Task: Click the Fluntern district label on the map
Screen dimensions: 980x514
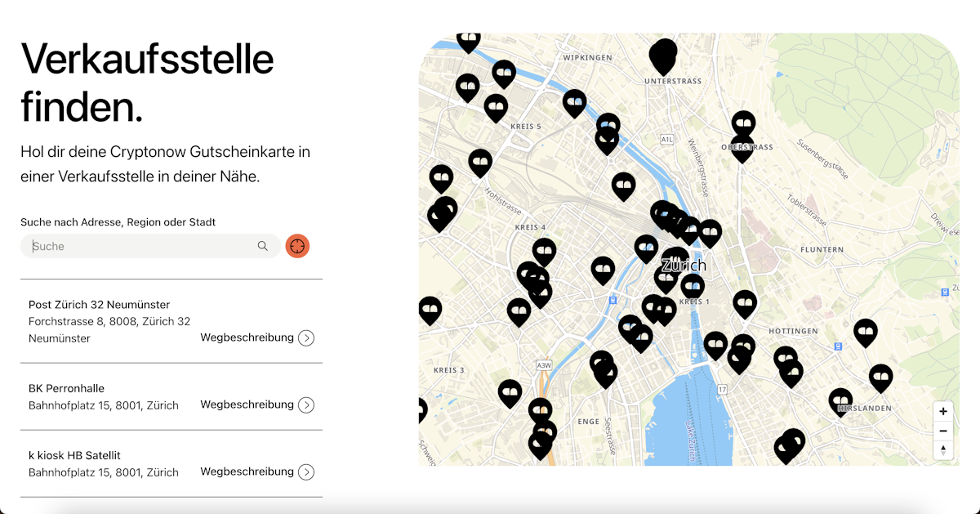Action: click(x=822, y=249)
